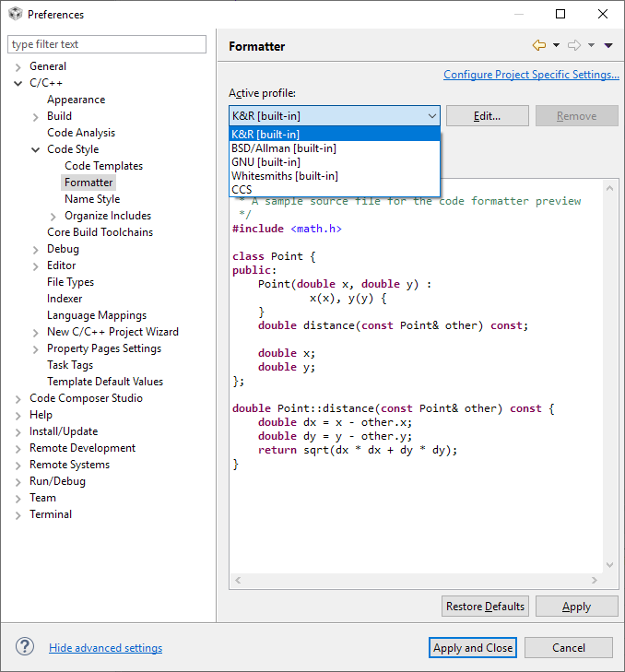Click Apply and Close button
The image size is (625, 672).
[x=473, y=647]
